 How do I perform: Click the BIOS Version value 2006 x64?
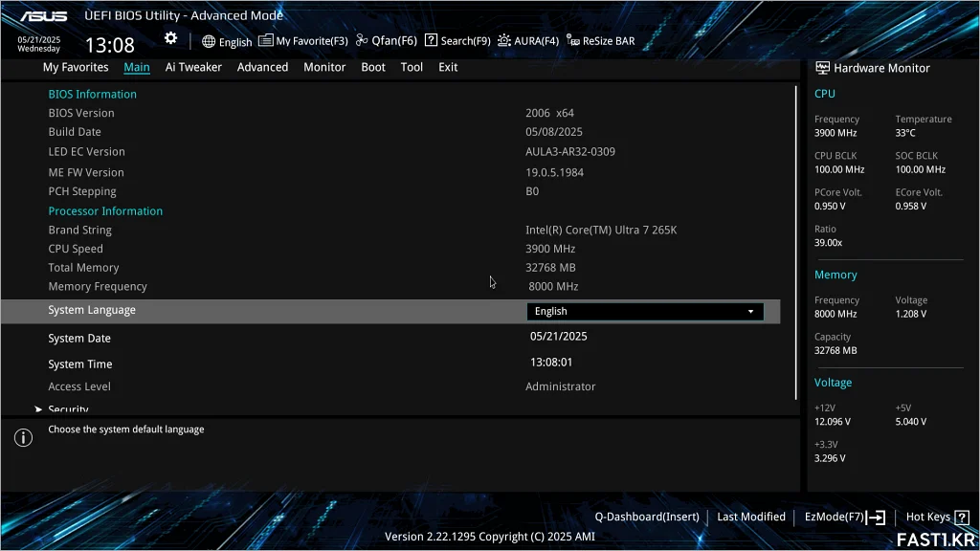point(549,113)
